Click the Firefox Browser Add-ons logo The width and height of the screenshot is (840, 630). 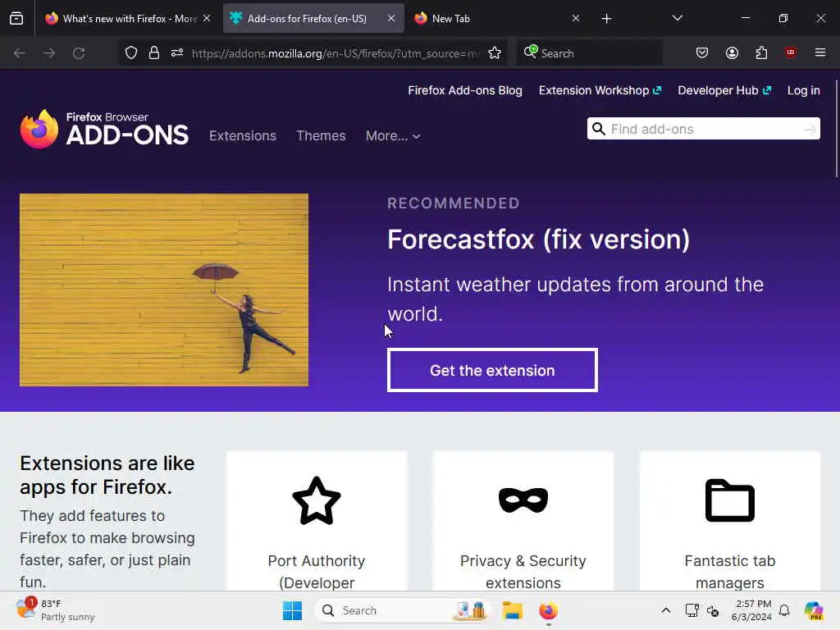[x=104, y=129]
